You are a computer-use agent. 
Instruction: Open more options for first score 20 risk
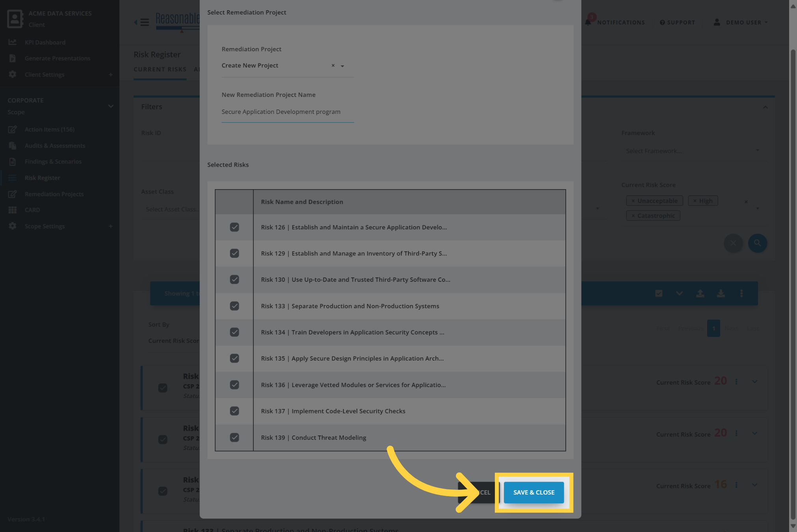coord(736,381)
